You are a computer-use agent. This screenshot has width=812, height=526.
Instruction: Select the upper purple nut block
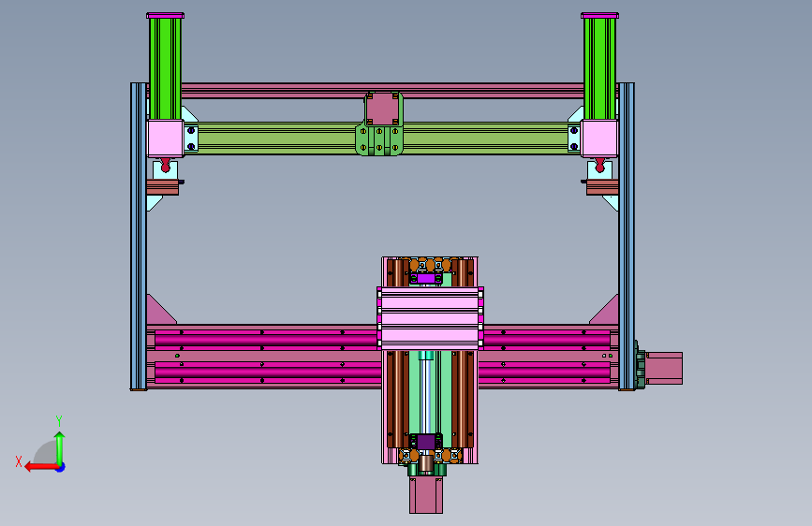pos(426,279)
